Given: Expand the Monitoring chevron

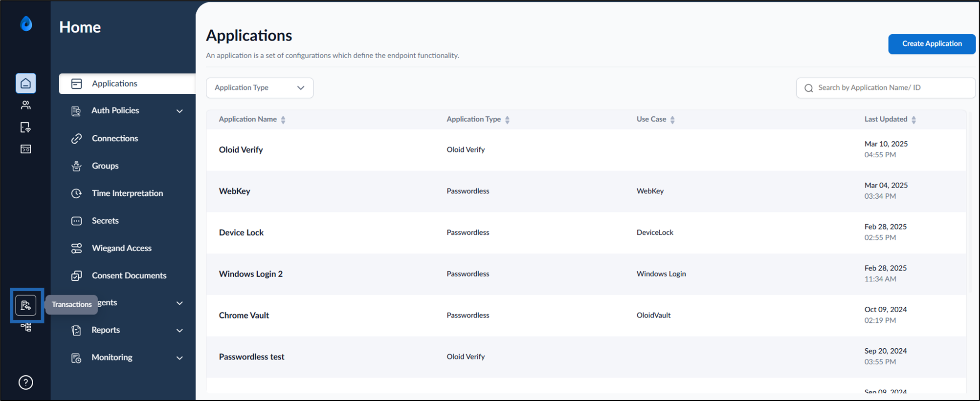Looking at the screenshot, I should click(179, 358).
